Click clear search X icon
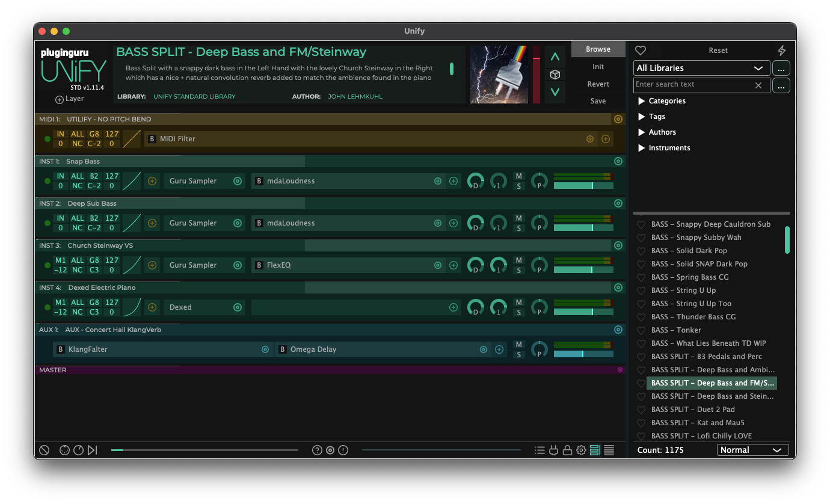This screenshot has height=504, width=830. click(x=758, y=85)
